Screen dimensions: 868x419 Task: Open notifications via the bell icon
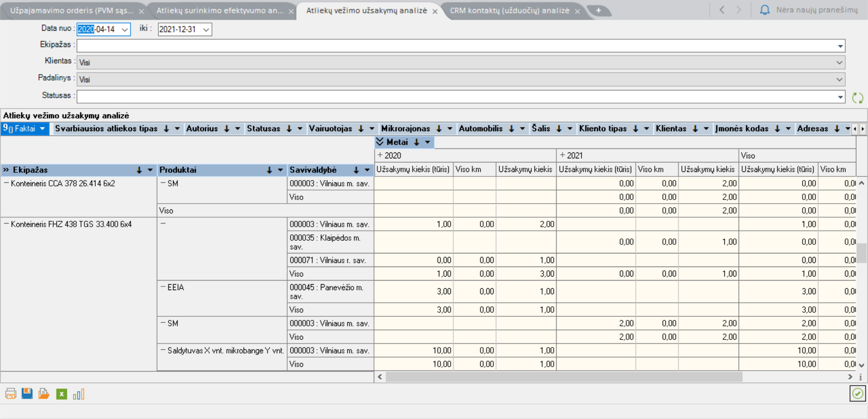click(x=764, y=10)
